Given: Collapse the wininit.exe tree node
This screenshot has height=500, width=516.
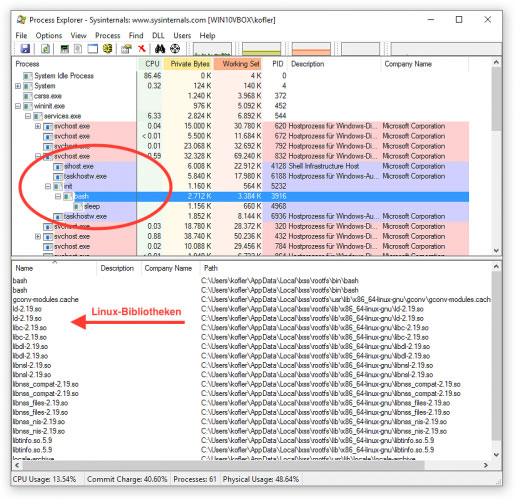Looking at the screenshot, I should (18, 106).
